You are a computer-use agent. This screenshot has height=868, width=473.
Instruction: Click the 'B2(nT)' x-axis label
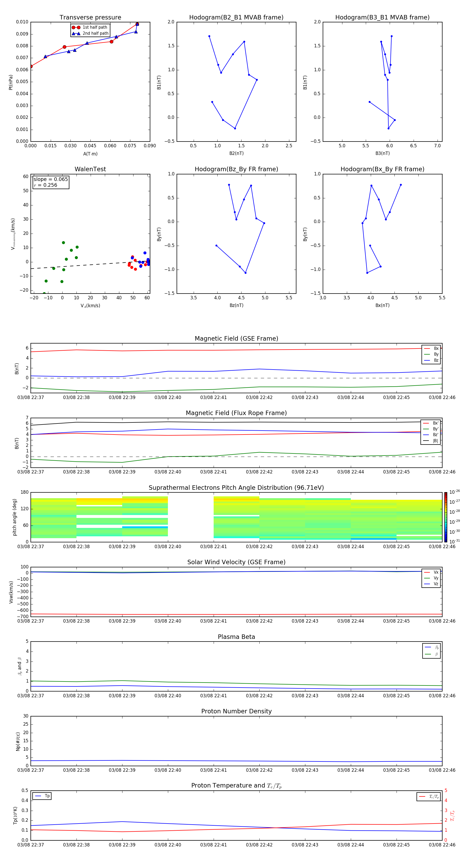coord(236,153)
